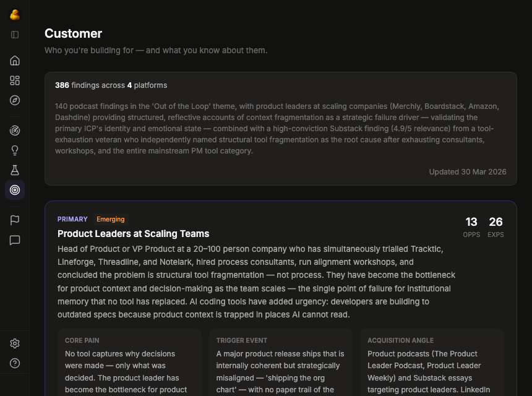Click the 13 OPPS stat
This screenshot has height=396, width=532.
click(x=471, y=226)
